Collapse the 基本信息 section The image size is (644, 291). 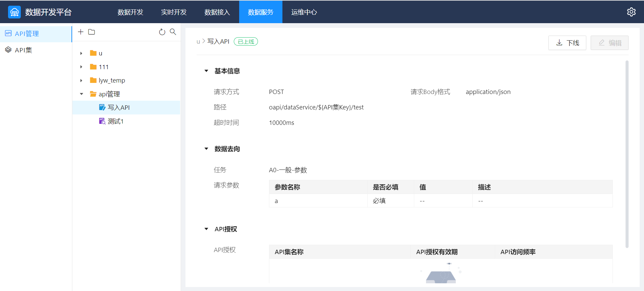206,71
